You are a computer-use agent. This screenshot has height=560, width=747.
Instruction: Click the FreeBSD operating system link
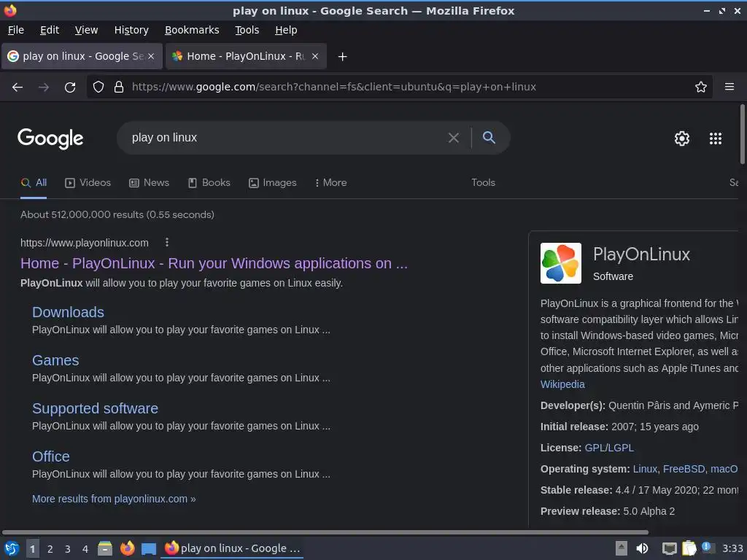point(684,469)
